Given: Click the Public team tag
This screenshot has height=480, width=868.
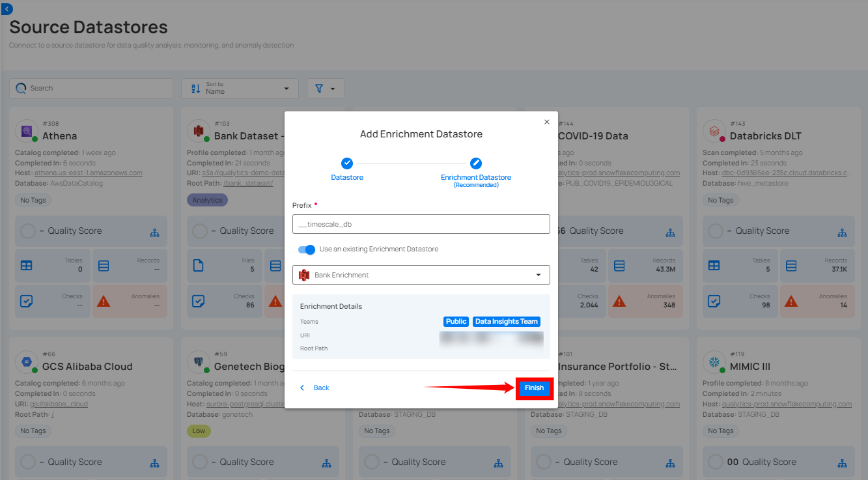Looking at the screenshot, I should (456, 322).
